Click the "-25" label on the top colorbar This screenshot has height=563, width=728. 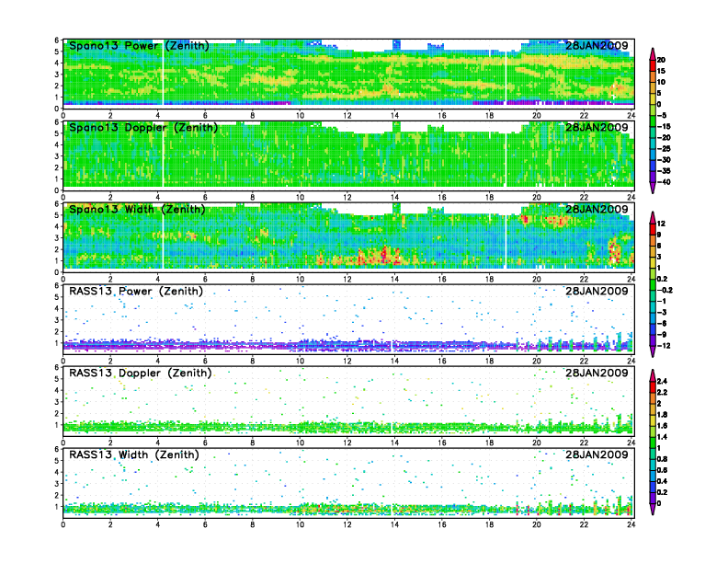point(664,149)
